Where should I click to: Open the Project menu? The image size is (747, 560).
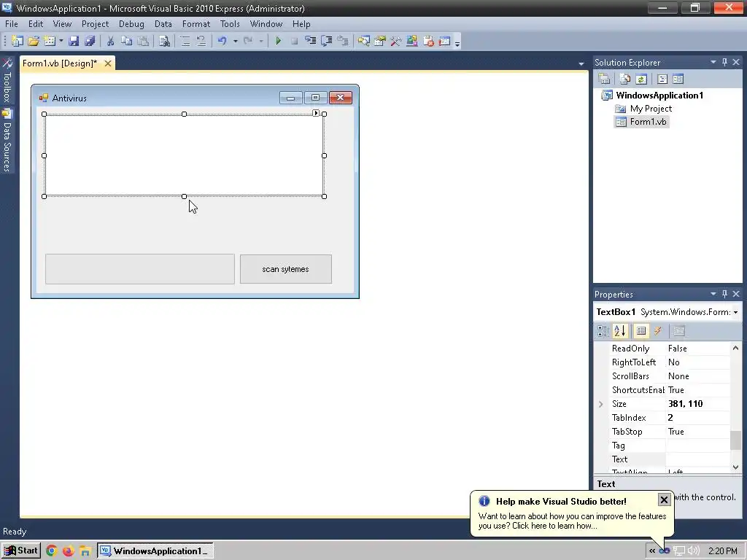[x=96, y=24]
